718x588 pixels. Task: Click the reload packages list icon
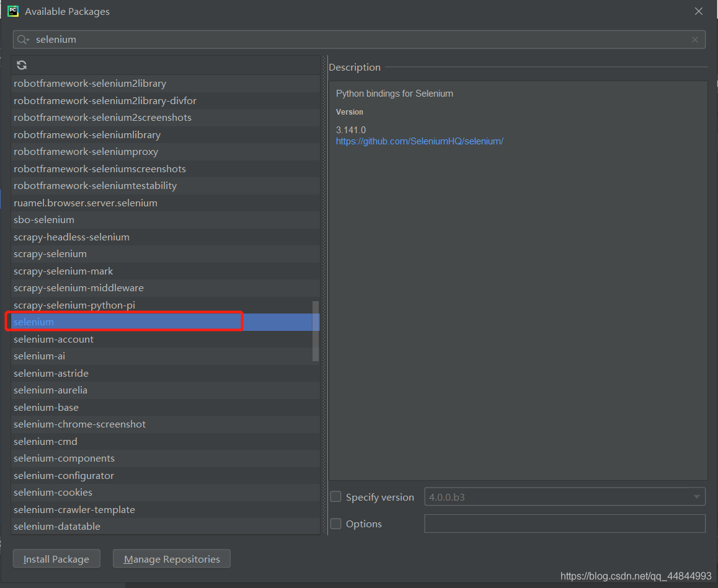point(22,65)
